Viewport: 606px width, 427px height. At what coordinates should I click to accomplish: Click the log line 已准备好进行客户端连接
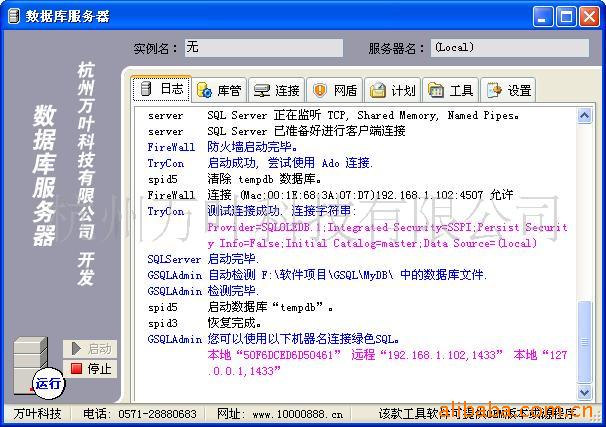coord(277,131)
